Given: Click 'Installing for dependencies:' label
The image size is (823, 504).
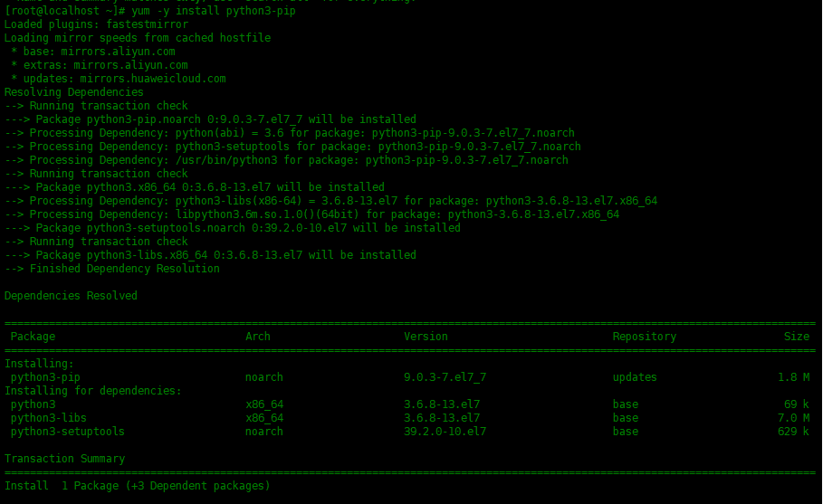Looking at the screenshot, I should coord(93,391).
